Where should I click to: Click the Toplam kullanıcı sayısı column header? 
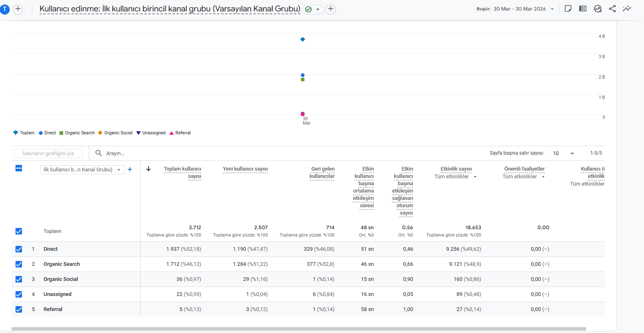(x=182, y=173)
